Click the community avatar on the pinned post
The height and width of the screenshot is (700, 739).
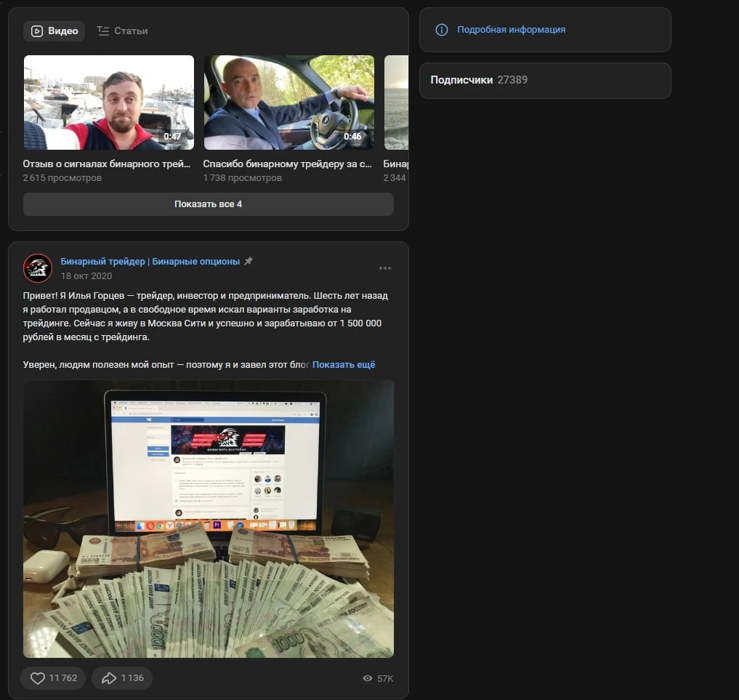tap(38, 268)
